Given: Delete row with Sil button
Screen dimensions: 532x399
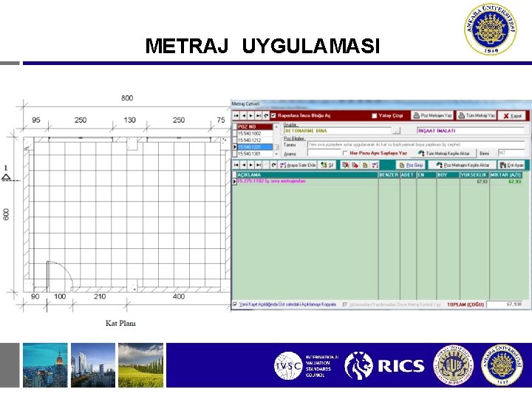Looking at the screenshot, I should click(327, 165).
